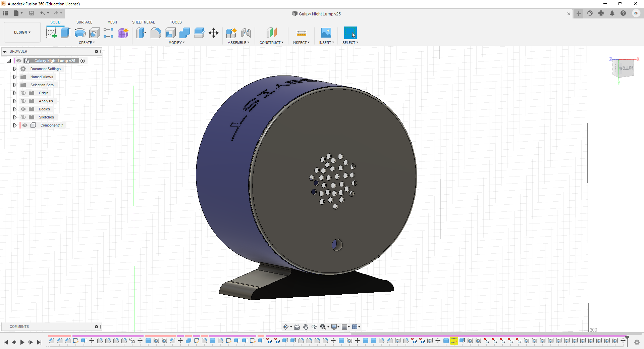Collapse the BROWSER panel
The width and height of the screenshot is (644, 349).
point(5,51)
